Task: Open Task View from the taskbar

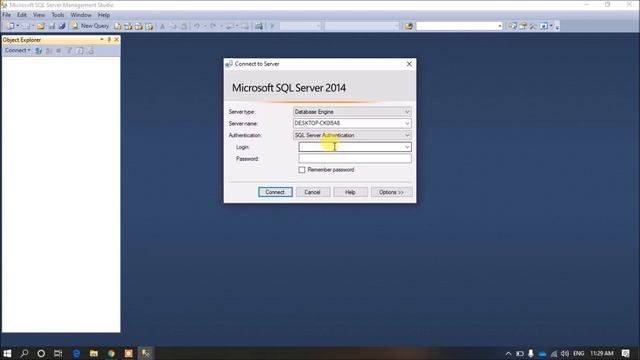Action: 58,353
